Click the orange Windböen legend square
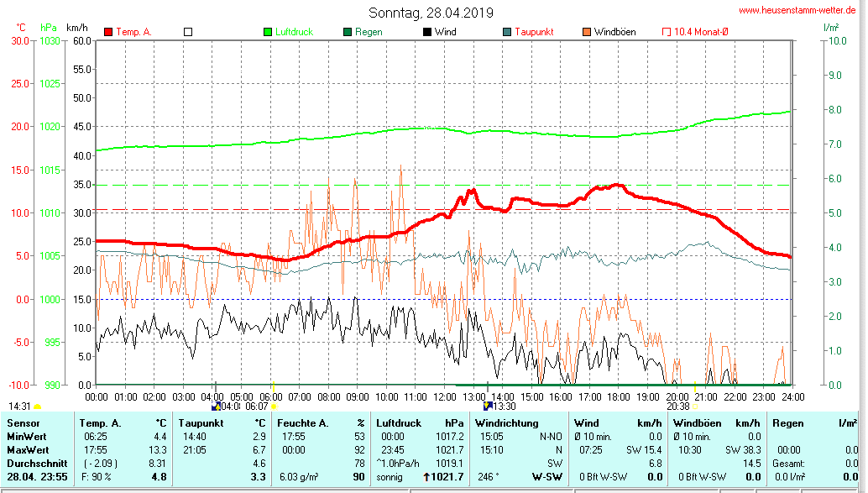Screen dimensions: 868x493 point(586,32)
